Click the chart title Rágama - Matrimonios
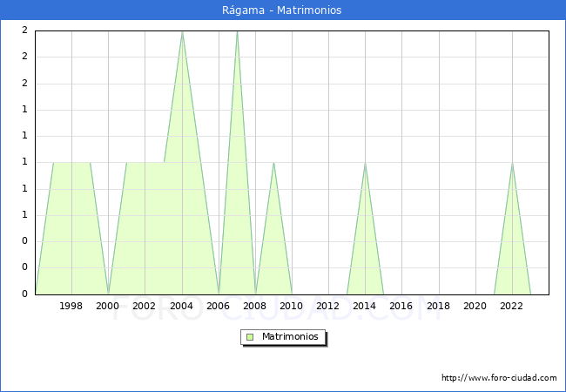Viewport: 566px width, 392px height. click(281, 10)
